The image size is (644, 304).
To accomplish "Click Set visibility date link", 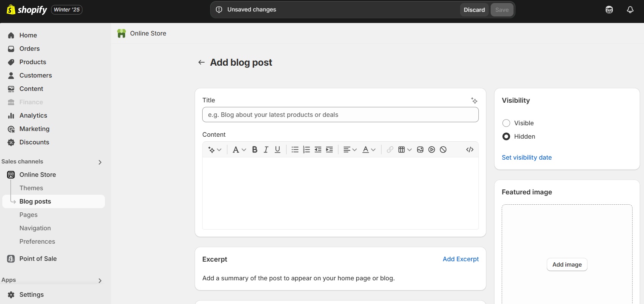I will [526, 157].
